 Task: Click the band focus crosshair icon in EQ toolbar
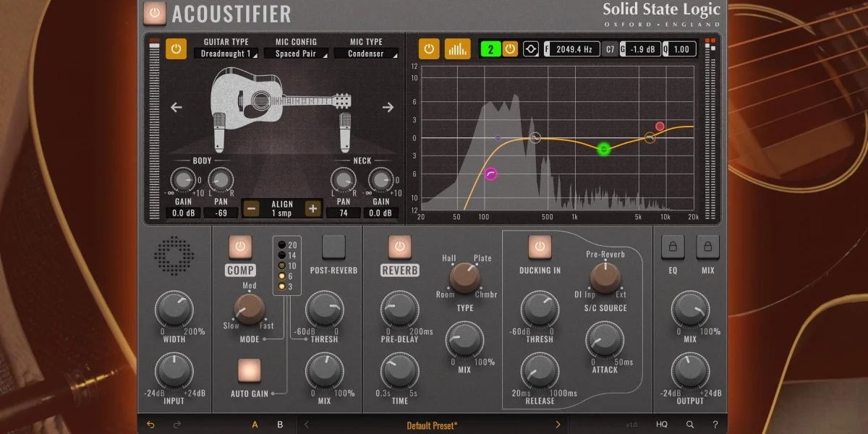tap(532, 48)
